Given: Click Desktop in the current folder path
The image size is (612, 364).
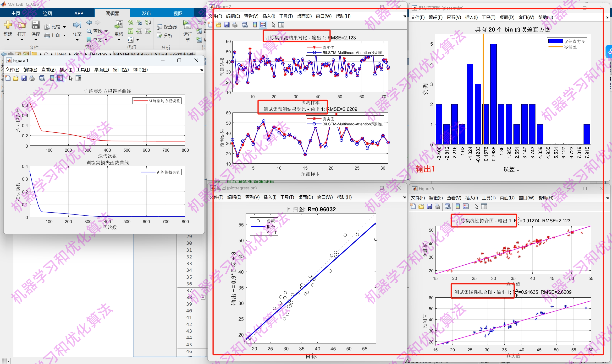Looking at the screenshot, I should [x=98, y=54].
